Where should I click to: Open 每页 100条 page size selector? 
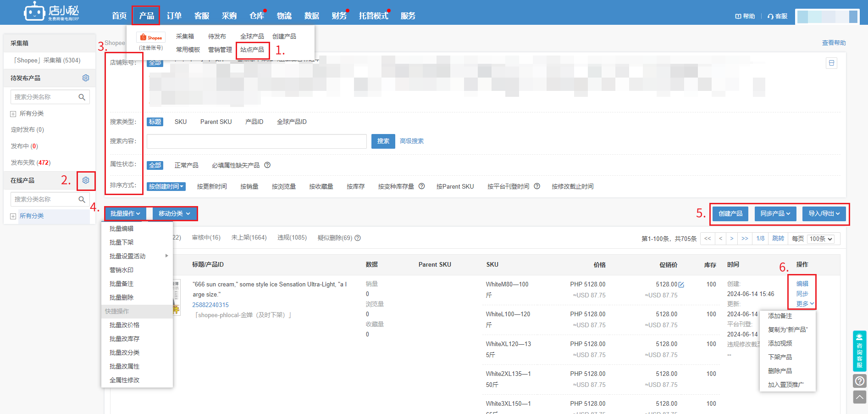coord(821,239)
